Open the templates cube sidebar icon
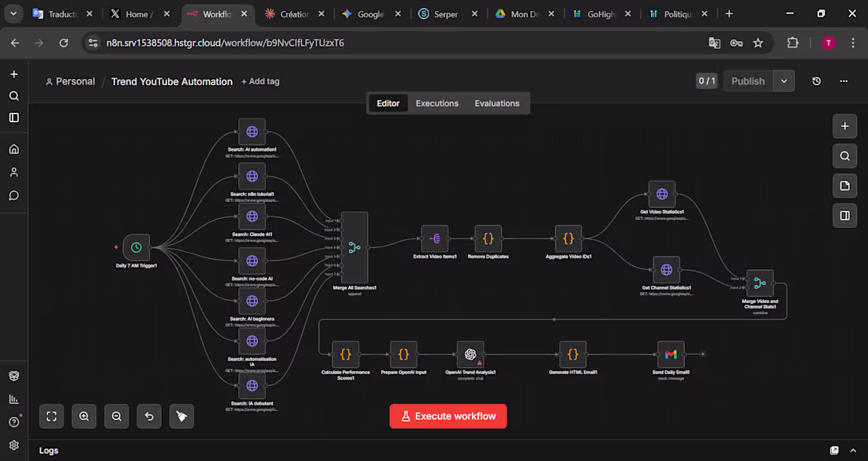 point(14,376)
